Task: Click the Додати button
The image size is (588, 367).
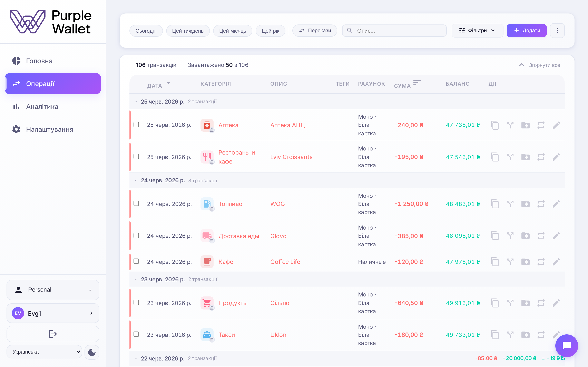Action: pyautogui.click(x=527, y=31)
